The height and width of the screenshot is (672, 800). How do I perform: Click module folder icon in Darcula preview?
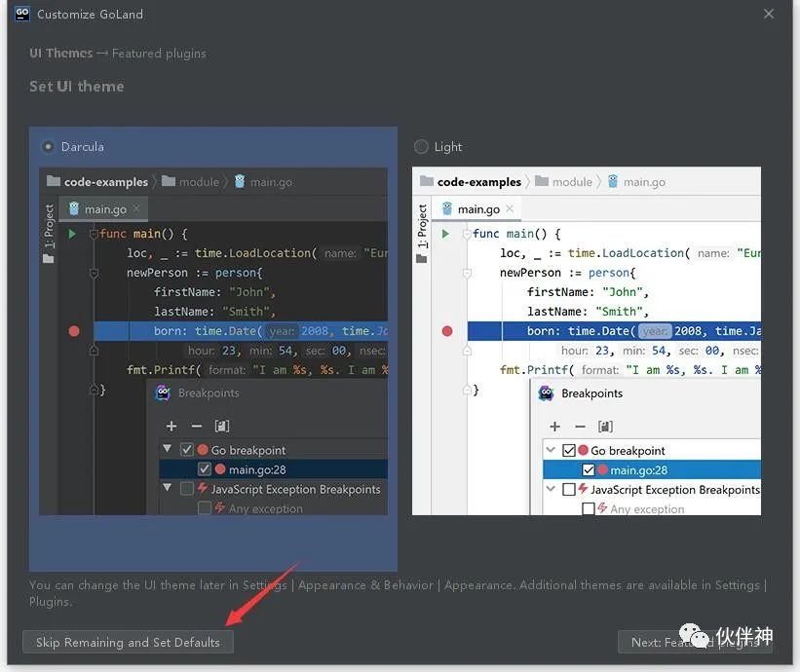point(169,181)
